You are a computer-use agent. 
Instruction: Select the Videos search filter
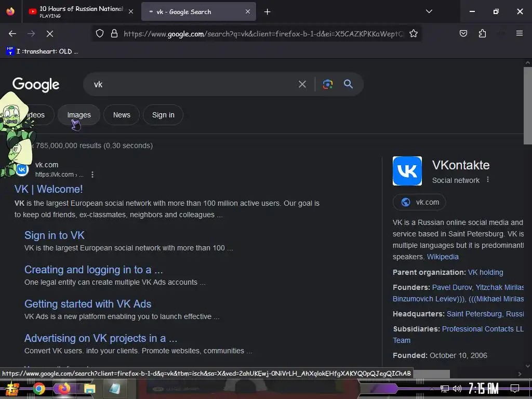pos(36,115)
